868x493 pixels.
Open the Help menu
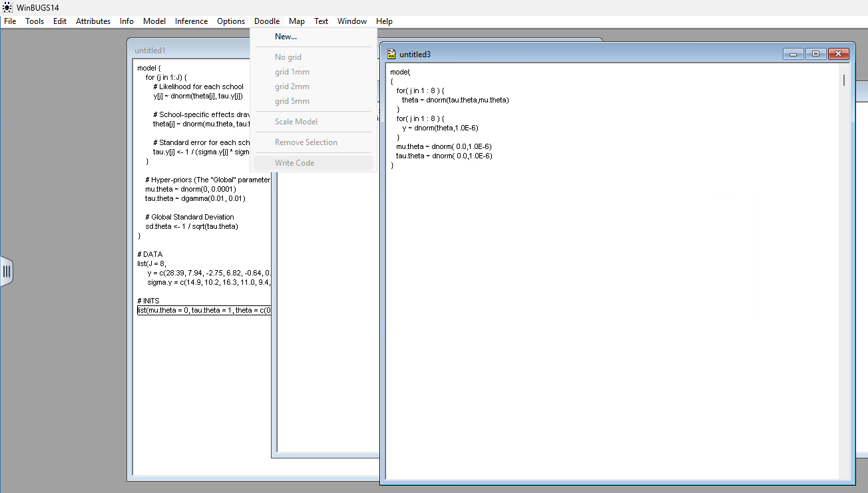[x=384, y=21]
